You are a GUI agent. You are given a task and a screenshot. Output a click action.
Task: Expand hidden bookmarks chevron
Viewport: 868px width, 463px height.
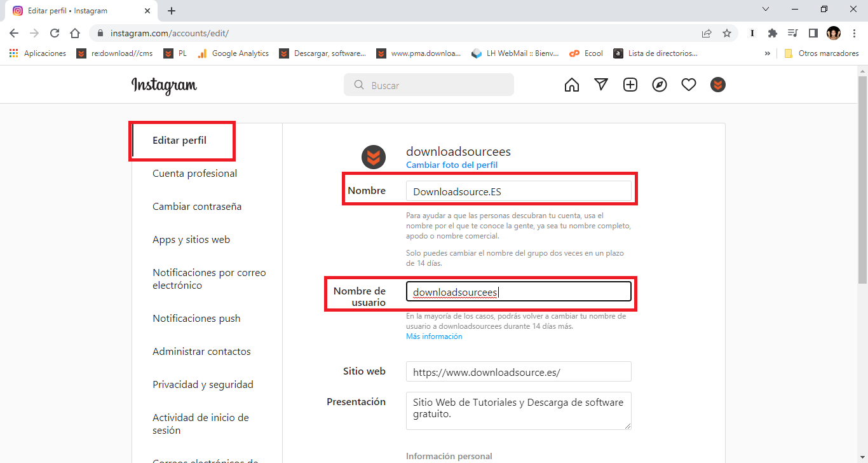pyautogui.click(x=768, y=53)
